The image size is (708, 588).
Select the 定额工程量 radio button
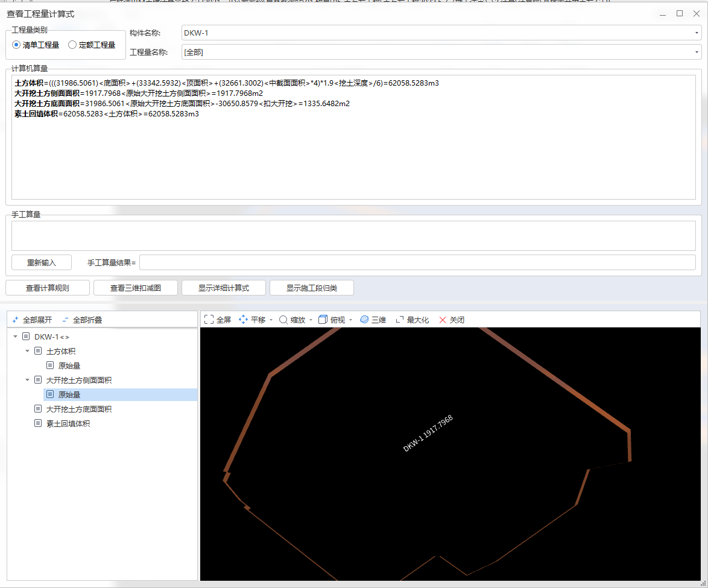[x=72, y=45]
